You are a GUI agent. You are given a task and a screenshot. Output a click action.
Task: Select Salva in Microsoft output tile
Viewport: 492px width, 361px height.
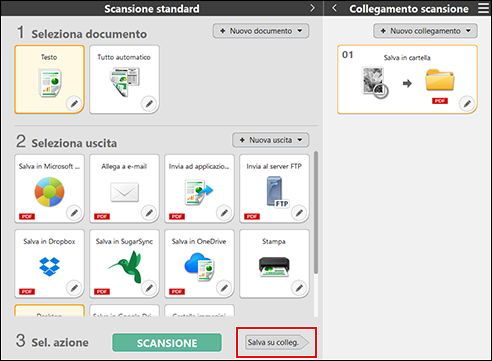tap(49, 188)
